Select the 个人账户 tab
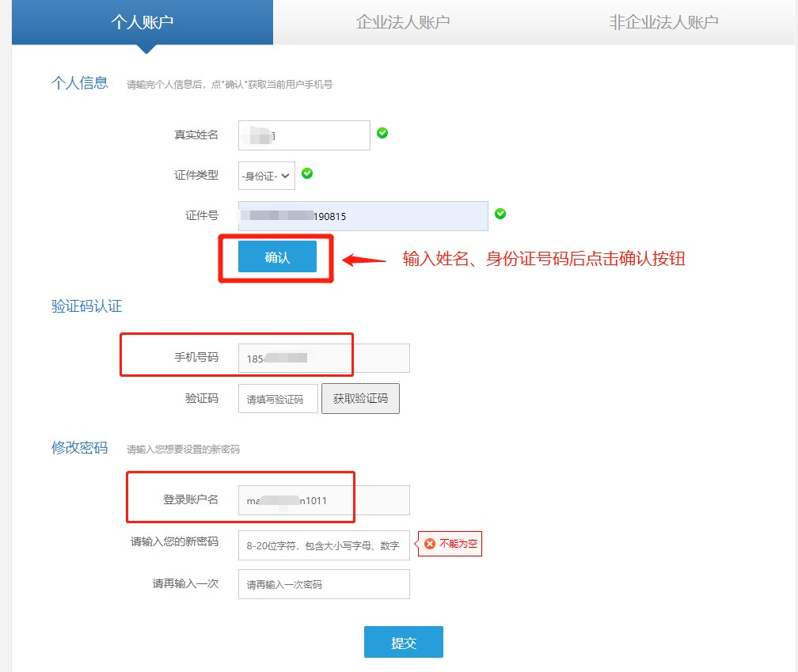The image size is (798, 672). point(142,22)
